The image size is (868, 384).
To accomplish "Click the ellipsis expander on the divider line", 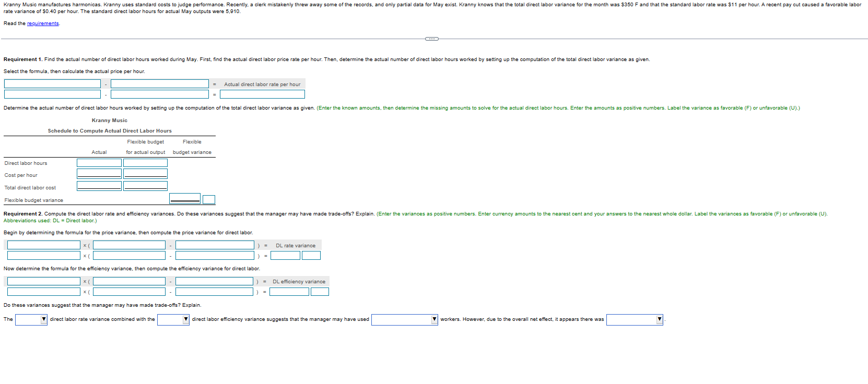I will tap(432, 39).
